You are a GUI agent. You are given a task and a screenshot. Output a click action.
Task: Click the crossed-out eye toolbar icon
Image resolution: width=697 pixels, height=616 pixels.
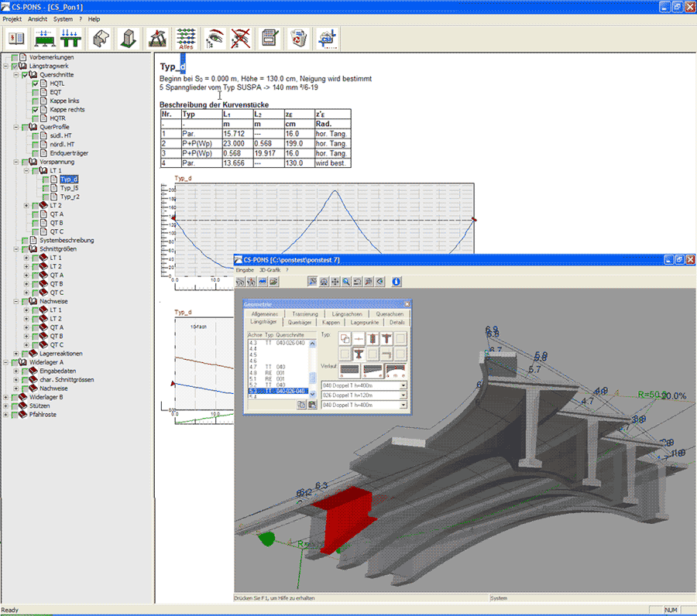(x=241, y=38)
